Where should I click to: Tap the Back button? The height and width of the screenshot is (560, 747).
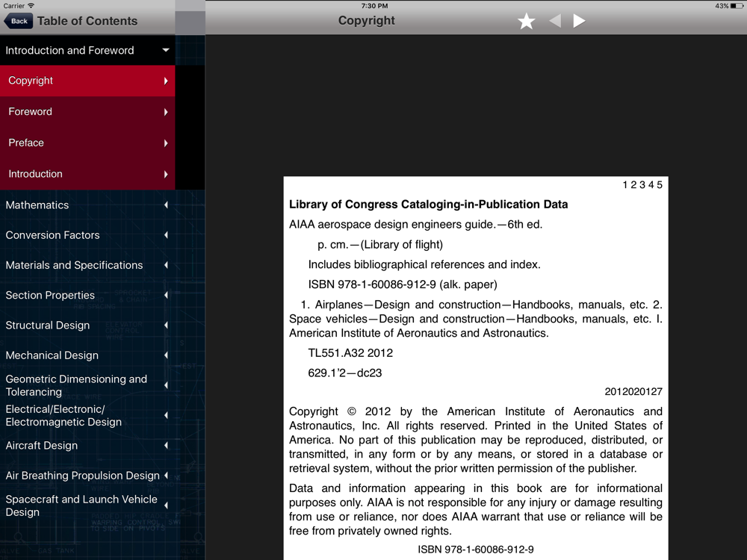tap(18, 21)
